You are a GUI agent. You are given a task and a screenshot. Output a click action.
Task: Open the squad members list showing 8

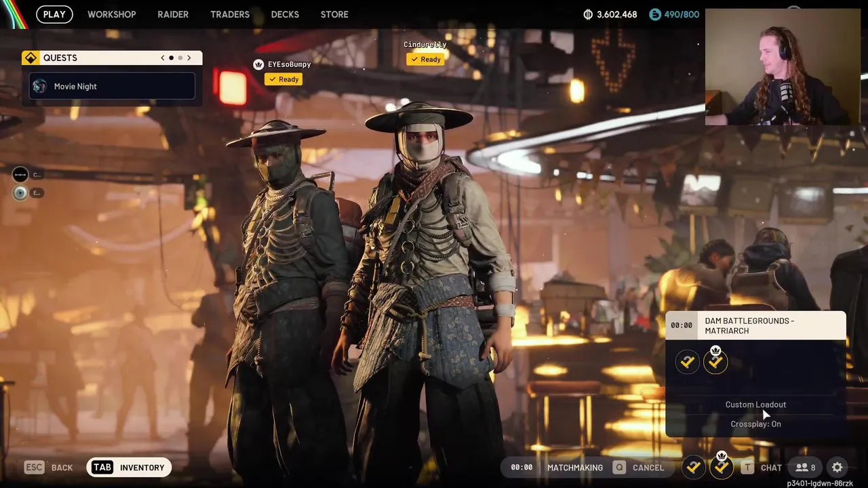[806, 467]
